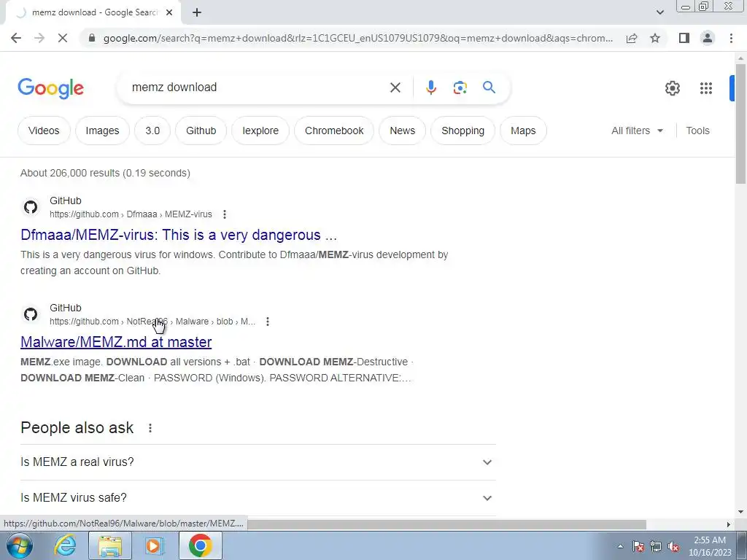This screenshot has width=747, height=560.
Task: Open Windows Explorer from the taskbar
Action: 110,545
